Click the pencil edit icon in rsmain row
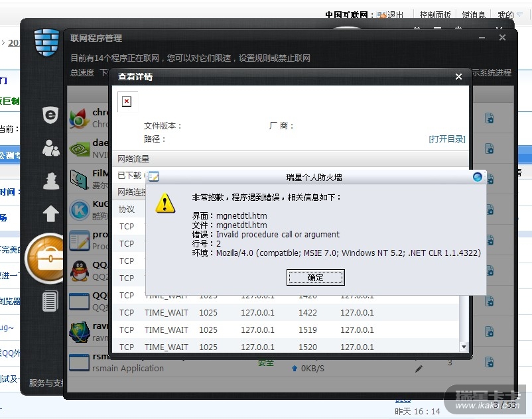Viewport: 532px width, 419px height. tap(419, 369)
